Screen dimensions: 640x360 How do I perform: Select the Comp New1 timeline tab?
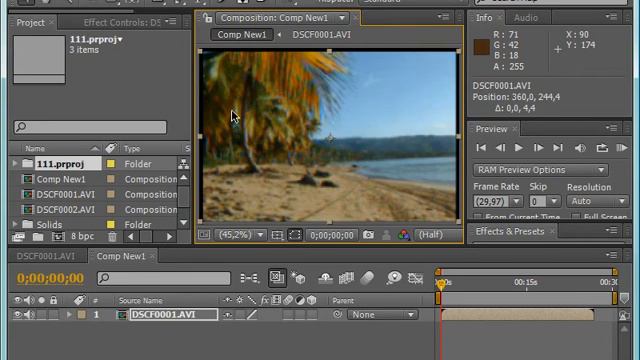tap(121, 256)
